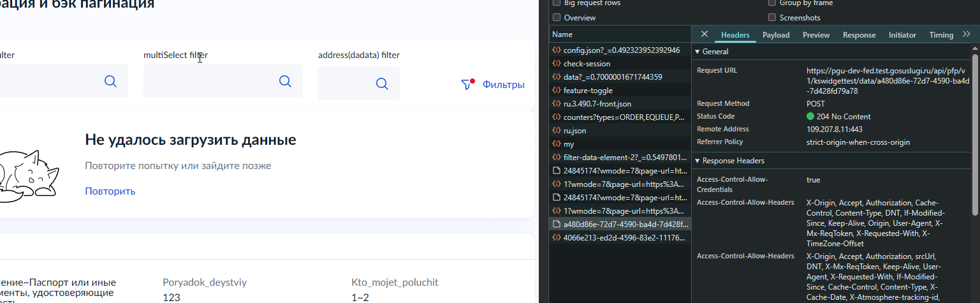The width and height of the screenshot is (980, 303).
Task: Click the Poryadok_deystviy column label
Action: tap(205, 282)
